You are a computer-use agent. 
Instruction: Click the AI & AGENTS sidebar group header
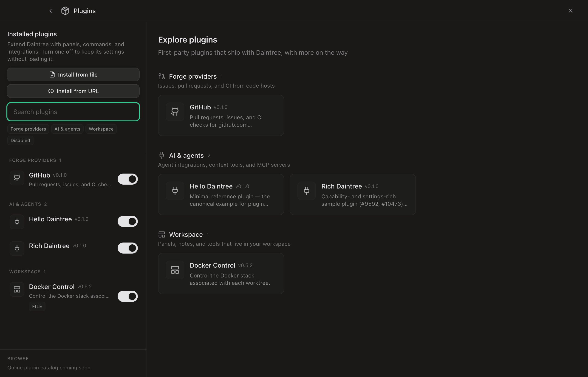click(x=25, y=204)
